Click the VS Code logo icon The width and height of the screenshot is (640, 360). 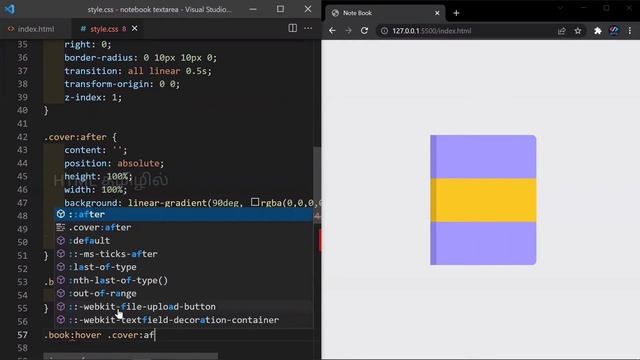[x=9, y=9]
